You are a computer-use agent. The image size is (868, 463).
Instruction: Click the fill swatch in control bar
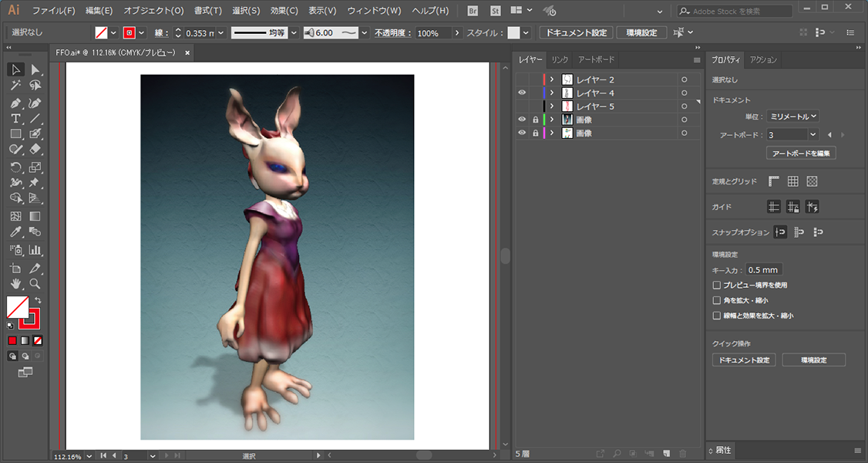pos(101,32)
